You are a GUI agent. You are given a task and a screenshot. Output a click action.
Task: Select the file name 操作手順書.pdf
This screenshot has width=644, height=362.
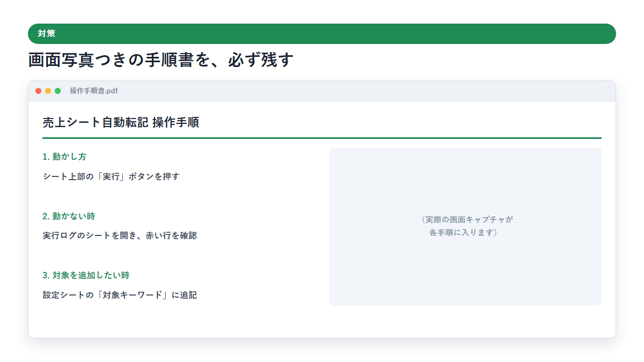click(94, 91)
